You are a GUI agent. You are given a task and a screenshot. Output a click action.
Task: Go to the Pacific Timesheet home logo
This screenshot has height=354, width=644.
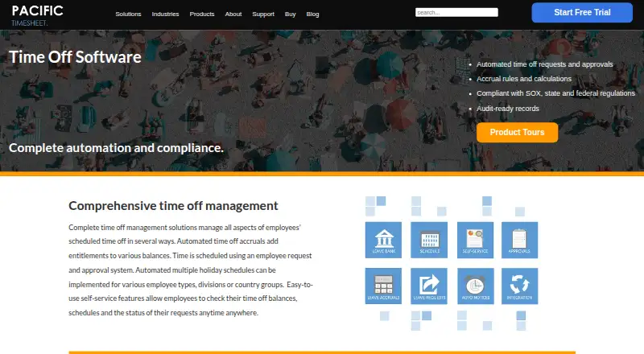click(37, 15)
